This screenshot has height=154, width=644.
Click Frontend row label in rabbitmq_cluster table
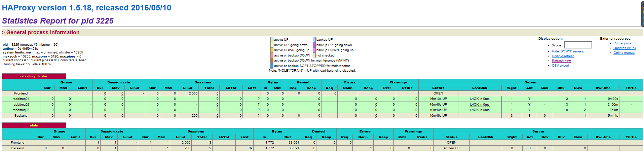(x=21, y=93)
